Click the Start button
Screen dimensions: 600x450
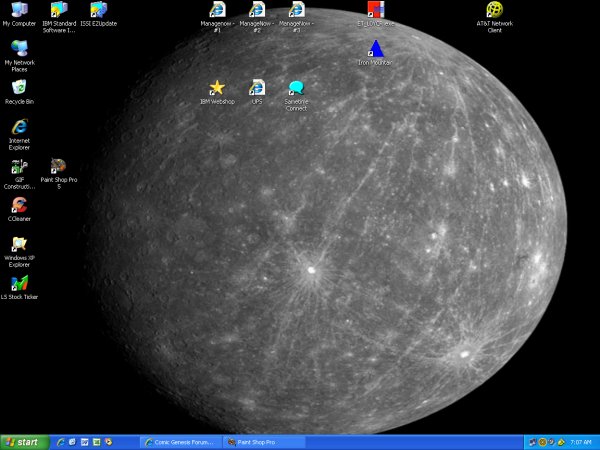tap(25, 442)
